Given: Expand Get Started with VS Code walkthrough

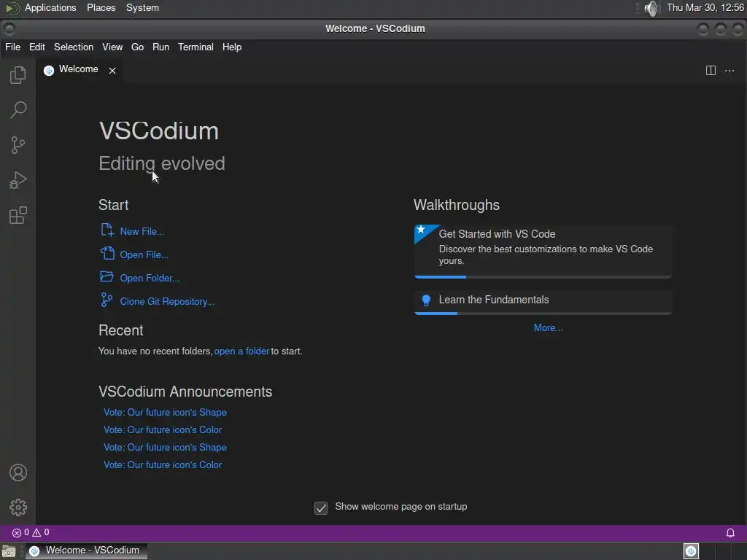Looking at the screenshot, I should click(x=543, y=251).
